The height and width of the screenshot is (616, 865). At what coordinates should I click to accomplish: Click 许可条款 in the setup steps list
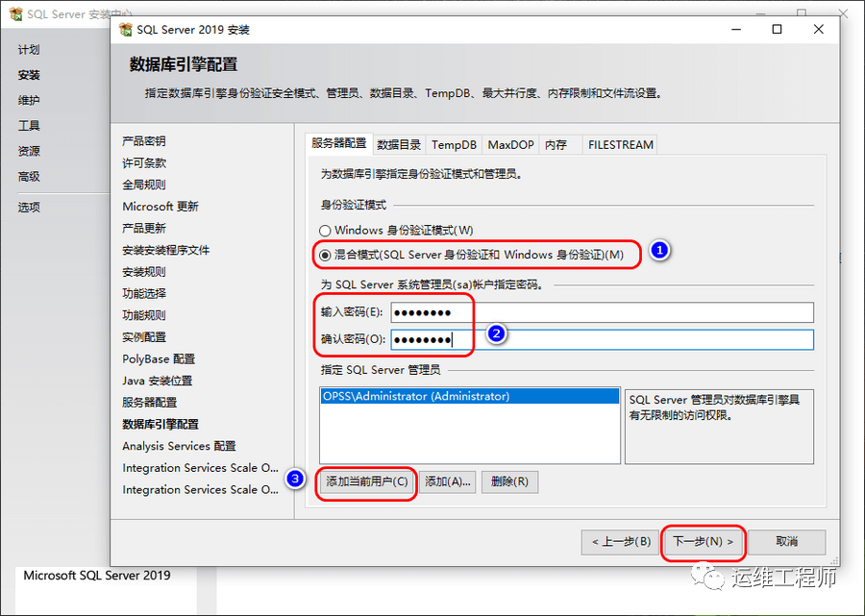[x=144, y=162]
